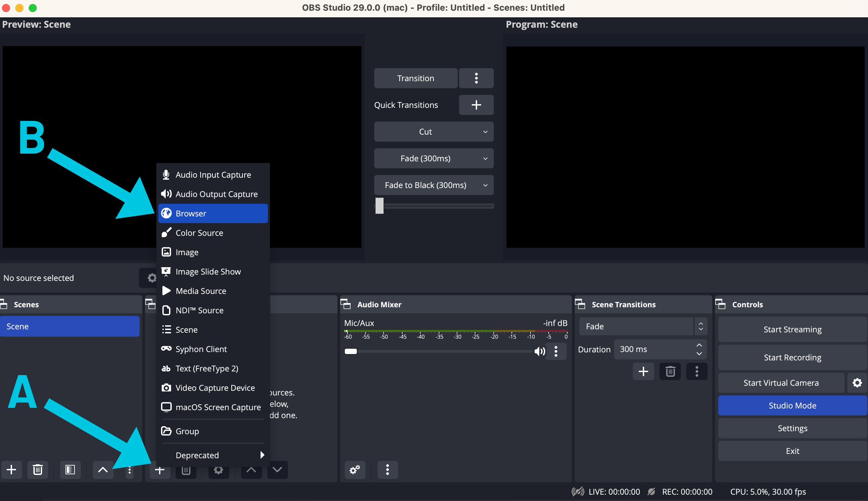Select Browser source from menu
Screen dimensions: 868x501
tap(213, 213)
